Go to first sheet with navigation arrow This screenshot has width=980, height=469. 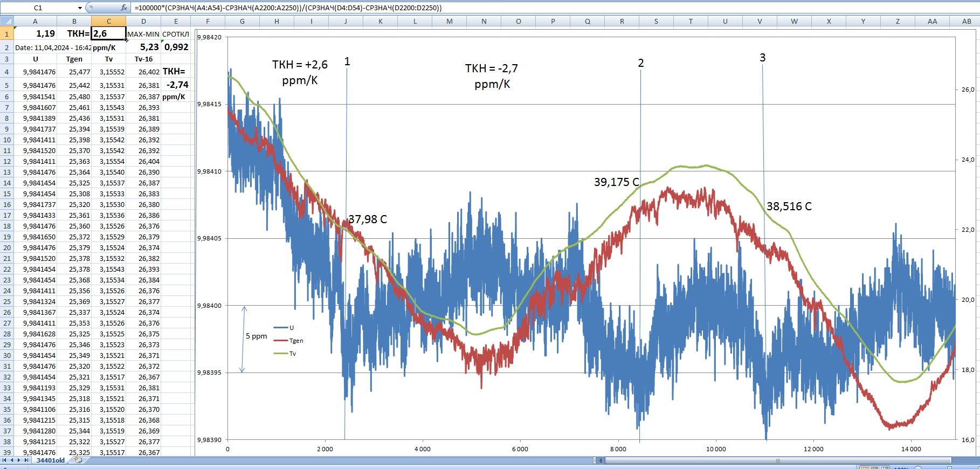(5, 460)
